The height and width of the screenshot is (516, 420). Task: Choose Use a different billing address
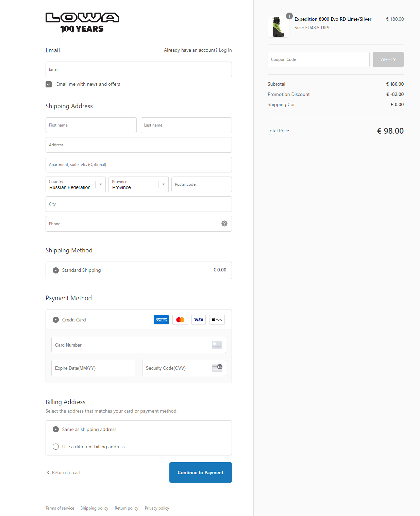[56, 447]
